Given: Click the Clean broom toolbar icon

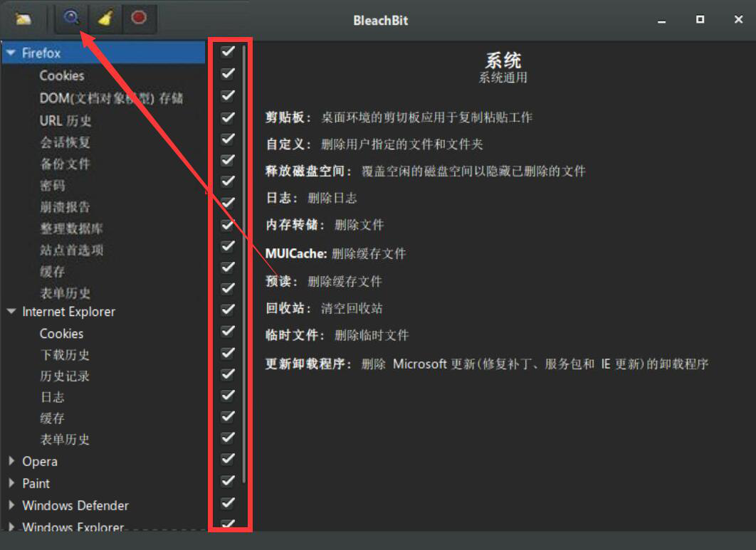Looking at the screenshot, I should tap(105, 18).
